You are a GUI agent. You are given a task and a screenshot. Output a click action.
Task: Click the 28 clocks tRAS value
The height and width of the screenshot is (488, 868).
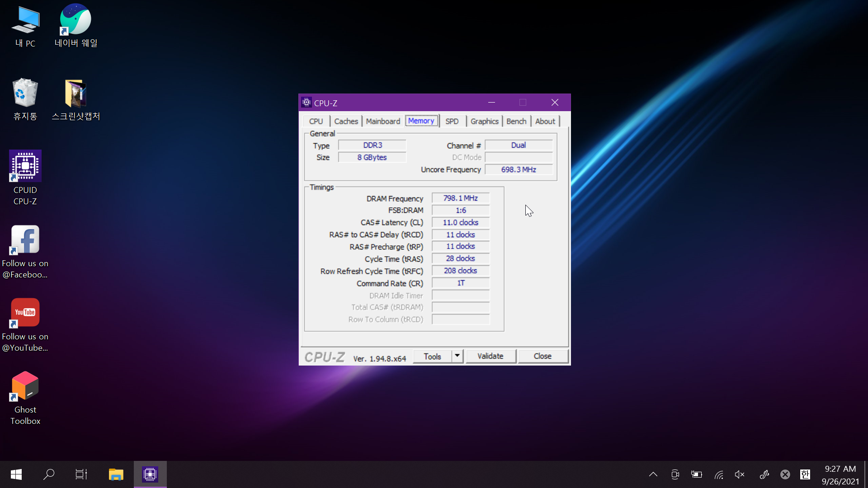click(461, 258)
